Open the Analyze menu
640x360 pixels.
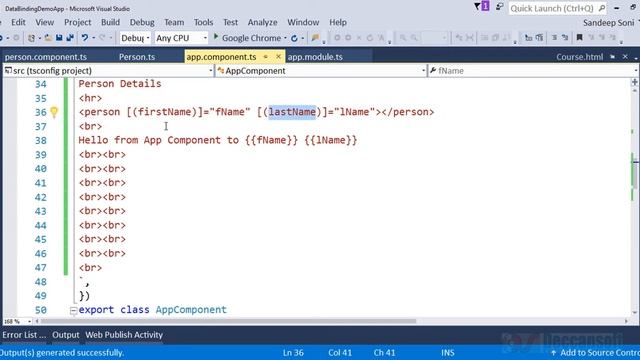(262, 22)
